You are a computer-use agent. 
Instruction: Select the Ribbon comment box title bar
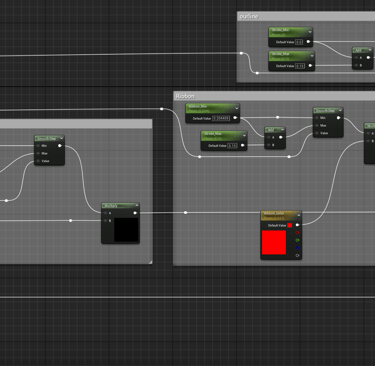click(x=275, y=96)
